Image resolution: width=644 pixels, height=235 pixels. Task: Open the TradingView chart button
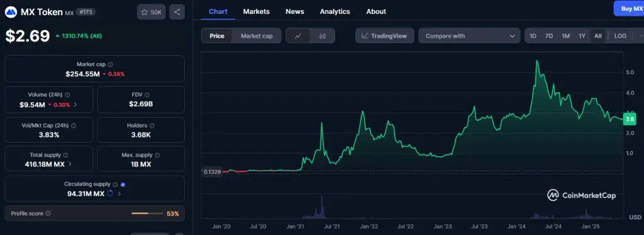(x=384, y=36)
